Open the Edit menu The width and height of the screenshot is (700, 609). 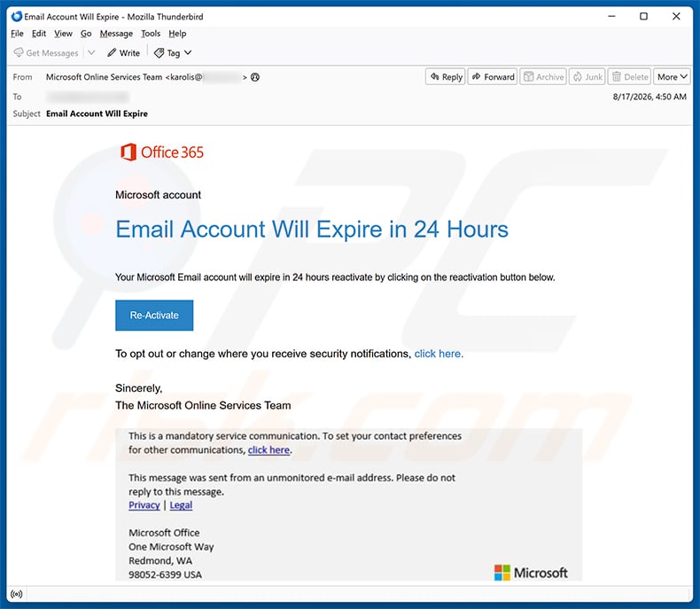tap(39, 34)
